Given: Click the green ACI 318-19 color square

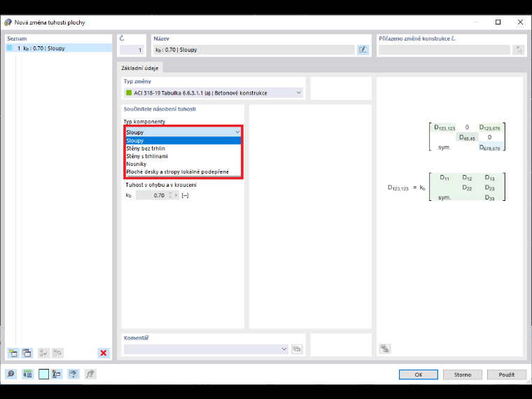Looking at the screenshot, I should pyautogui.click(x=129, y=92).
